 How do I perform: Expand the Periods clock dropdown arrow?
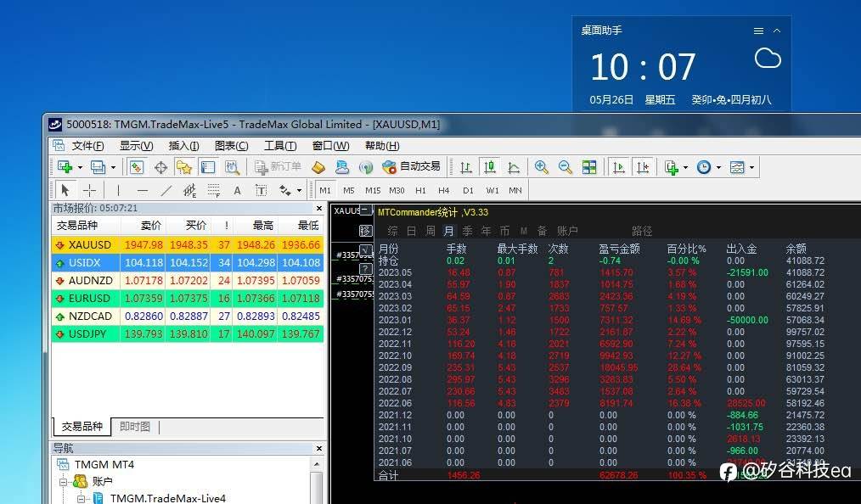[718, 167]
